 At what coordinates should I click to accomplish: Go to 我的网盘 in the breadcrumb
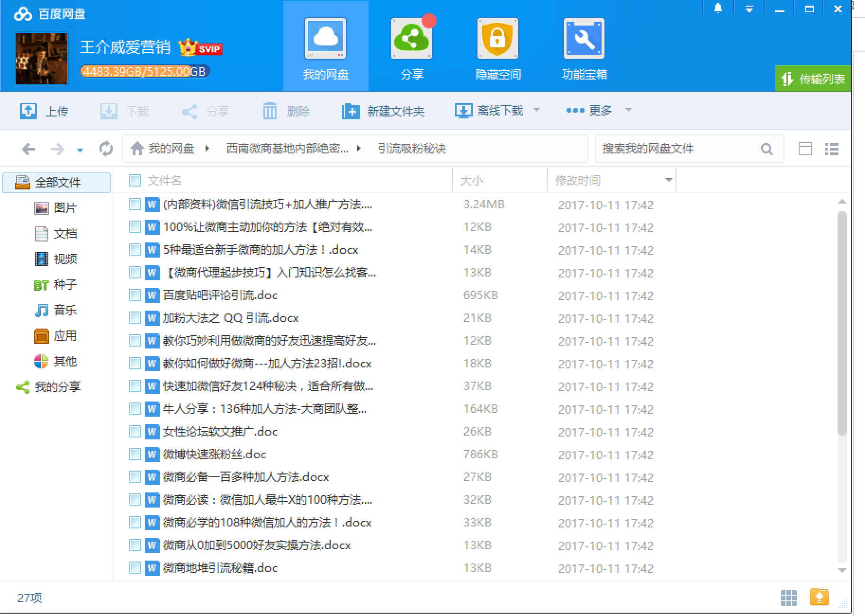[162, 149]
